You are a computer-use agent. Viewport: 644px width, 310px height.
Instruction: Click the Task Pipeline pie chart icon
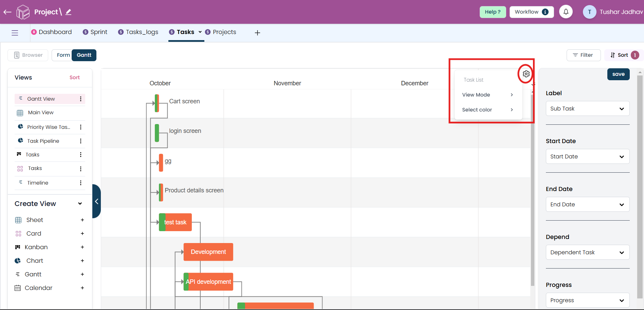(20, 141)
